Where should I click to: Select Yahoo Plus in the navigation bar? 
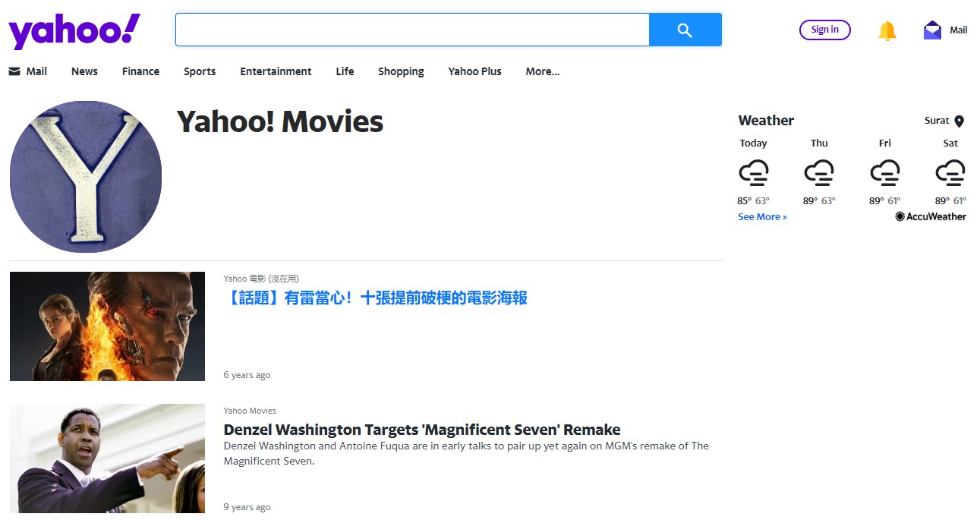474,71
